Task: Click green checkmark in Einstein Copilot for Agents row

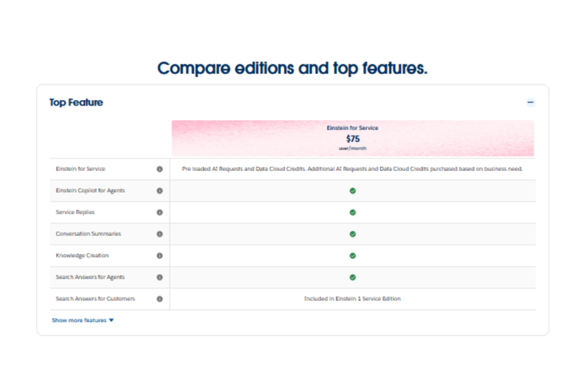Action: [x=353, y=191]
